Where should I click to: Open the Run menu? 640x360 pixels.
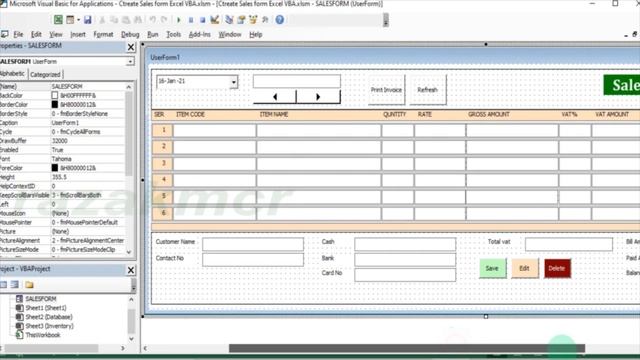click(x=153, y=35)
